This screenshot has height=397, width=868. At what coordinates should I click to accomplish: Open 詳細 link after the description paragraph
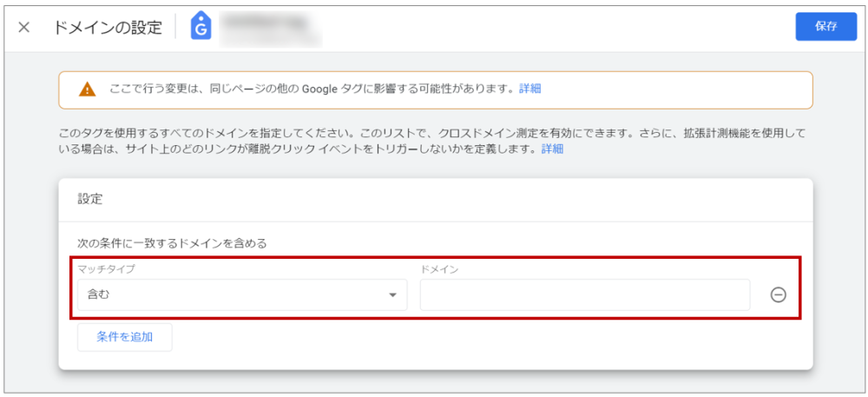pos(552,149)
